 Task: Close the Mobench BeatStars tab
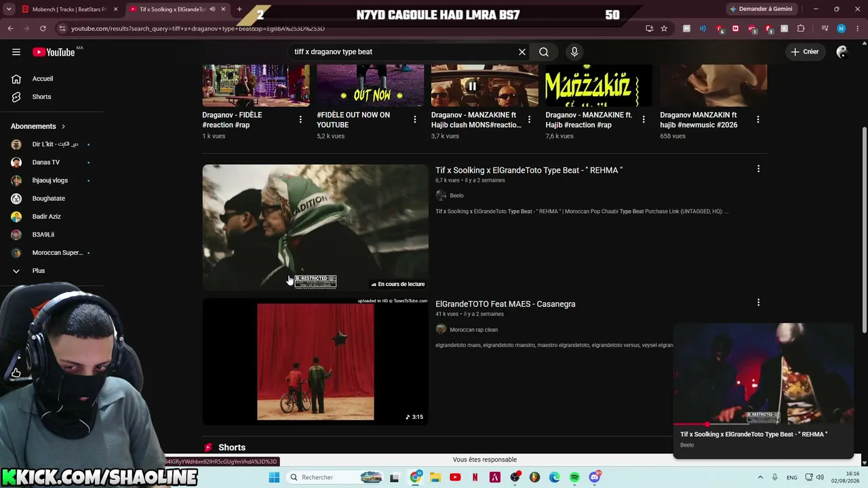click(x=115, y=9)
